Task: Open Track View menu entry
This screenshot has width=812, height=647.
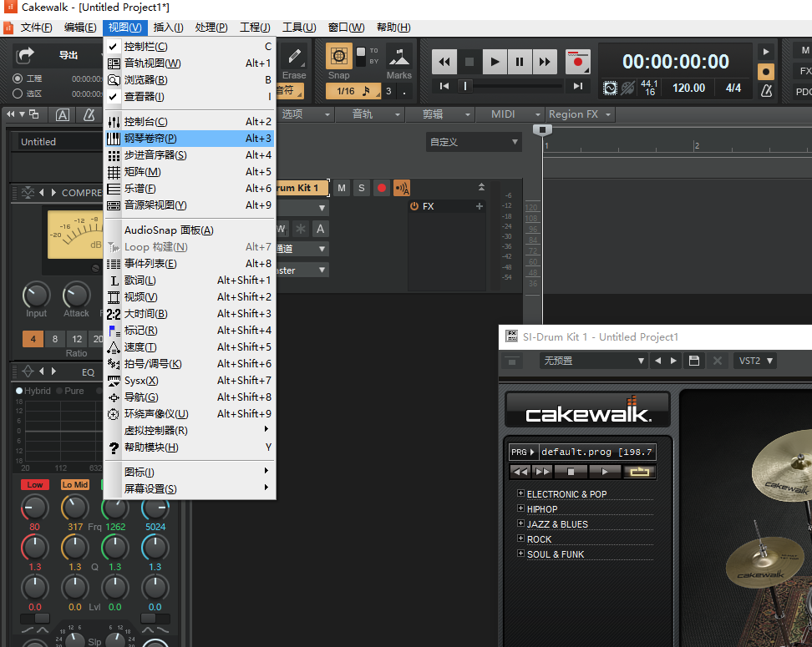Action: (190, 63)
